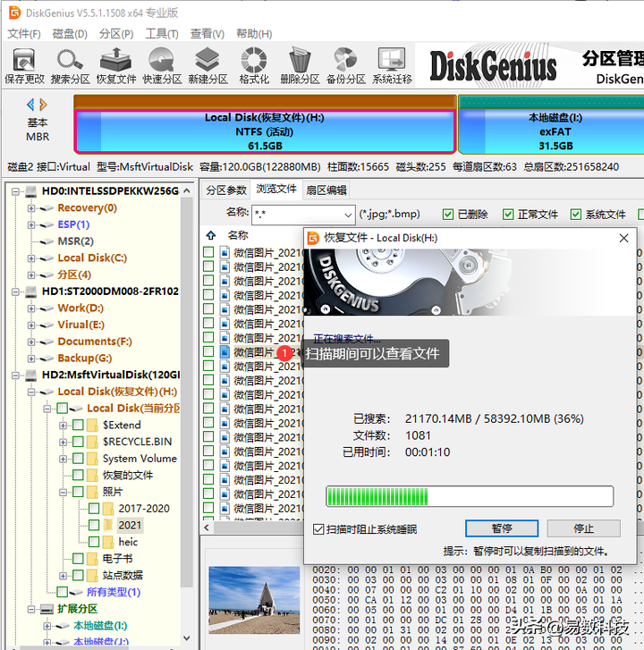Choose the 格式化 format toolbar icon

[x=254, y=65]
